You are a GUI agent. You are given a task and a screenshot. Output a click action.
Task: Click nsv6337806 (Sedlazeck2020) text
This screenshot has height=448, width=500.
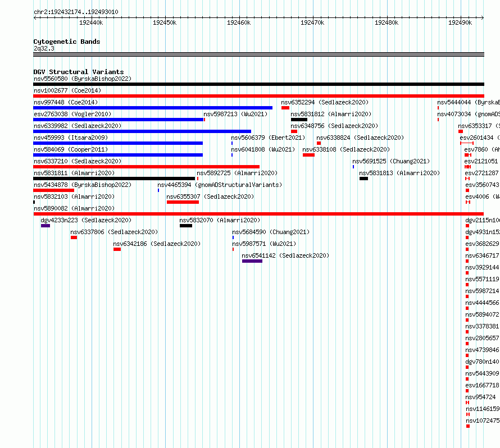coord(114,232)
